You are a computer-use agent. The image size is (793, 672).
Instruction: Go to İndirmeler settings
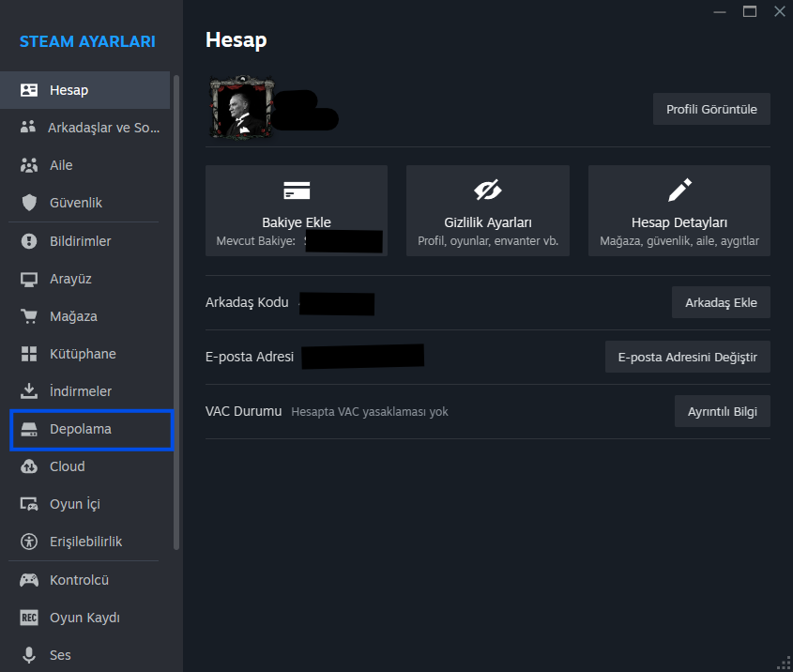[x=85, y=391]
